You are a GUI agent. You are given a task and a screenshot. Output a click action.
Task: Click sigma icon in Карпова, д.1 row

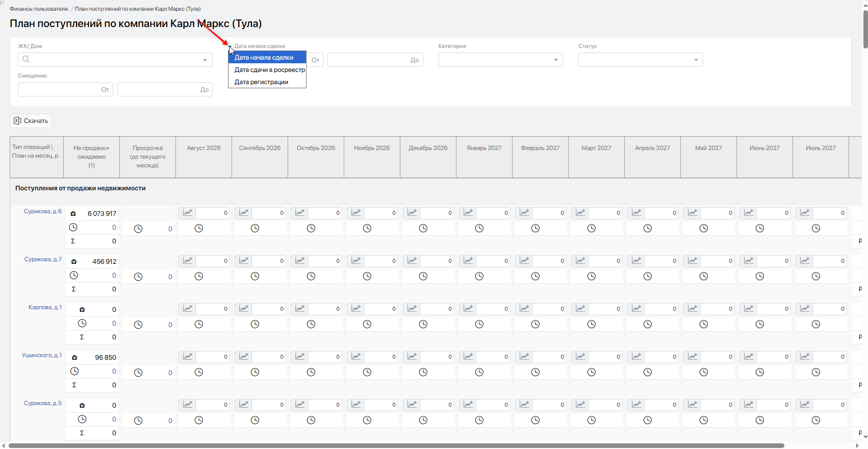click(x=82, y=337)
